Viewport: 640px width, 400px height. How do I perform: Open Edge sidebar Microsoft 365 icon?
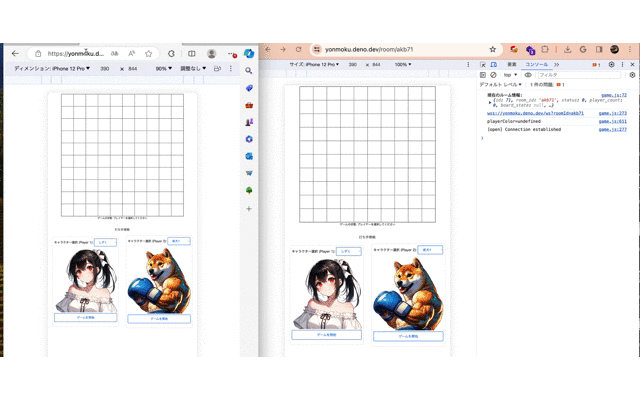coord(249,139)
